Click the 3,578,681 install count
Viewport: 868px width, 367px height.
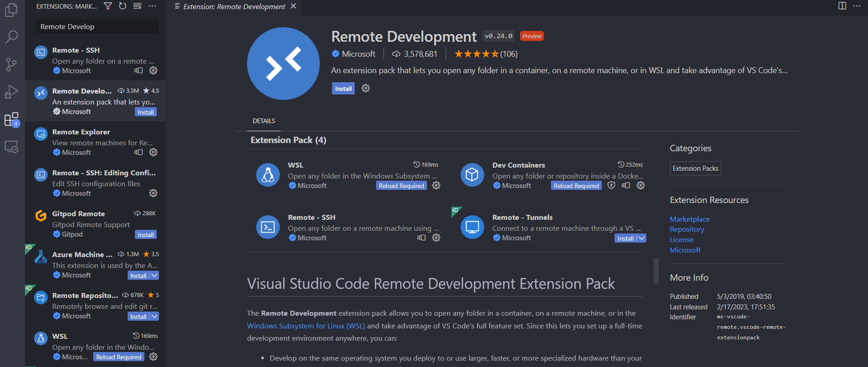click(415, 54)
